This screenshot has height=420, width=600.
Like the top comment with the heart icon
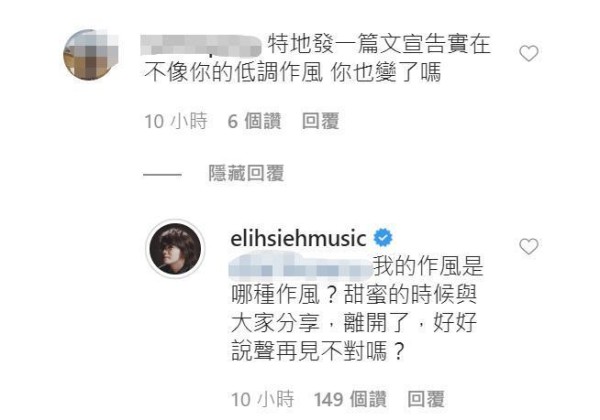click(529, 53)
